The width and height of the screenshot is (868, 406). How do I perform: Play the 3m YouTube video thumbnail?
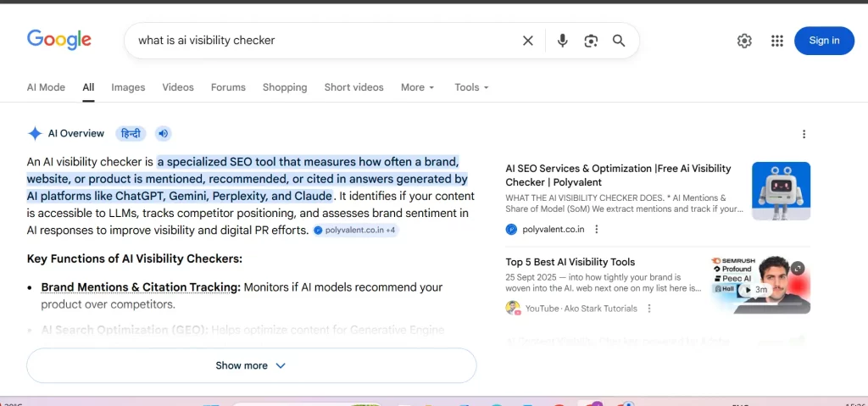[760, 285]
